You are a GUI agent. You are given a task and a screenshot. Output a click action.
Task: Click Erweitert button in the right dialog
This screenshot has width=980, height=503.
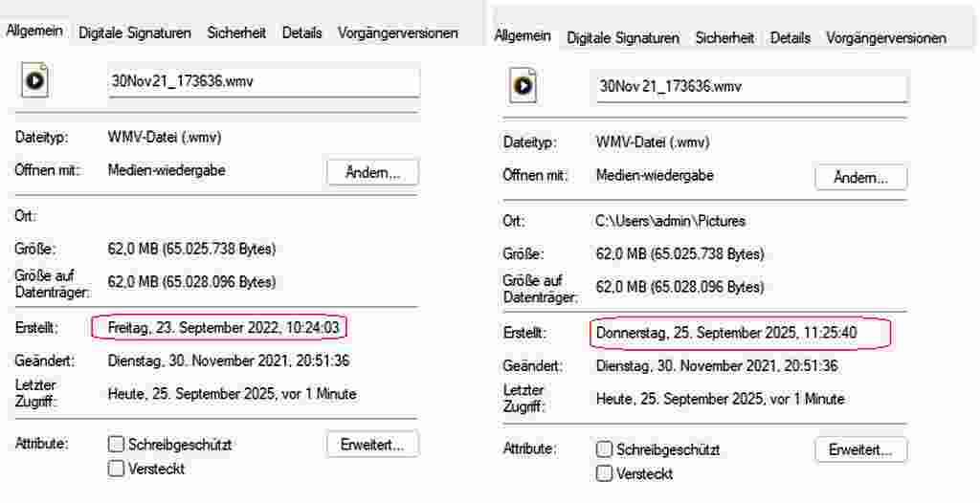coord(860,449)
